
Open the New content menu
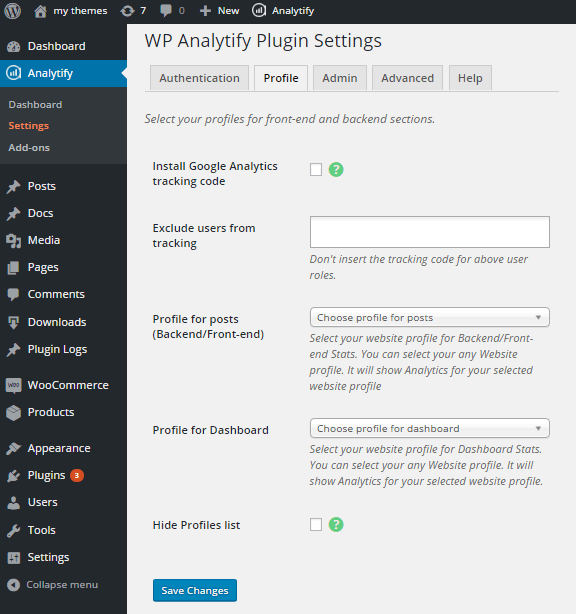pyautogui.click(x=219, y=11)
